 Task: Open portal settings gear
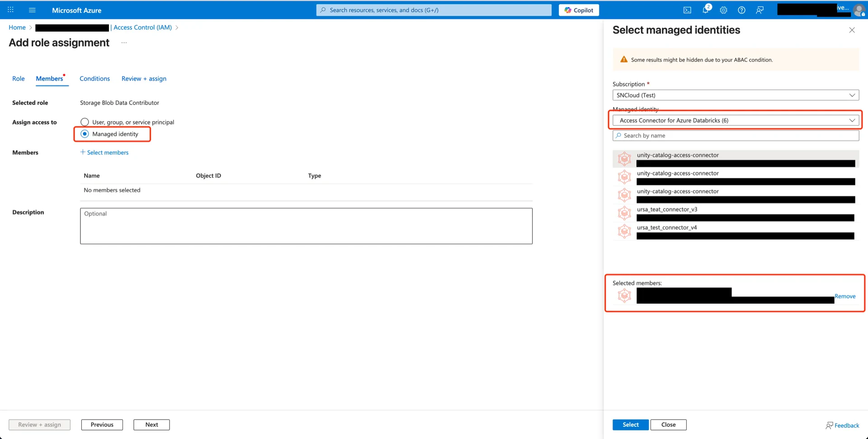(723, 10)
